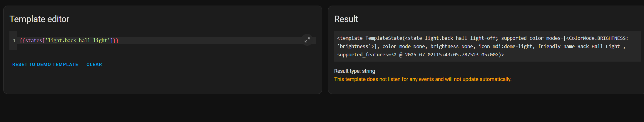644x122 pixels.
Task: Click supported_color_modes in the result output
Action: pyautogui.click(x=531, y=38)
